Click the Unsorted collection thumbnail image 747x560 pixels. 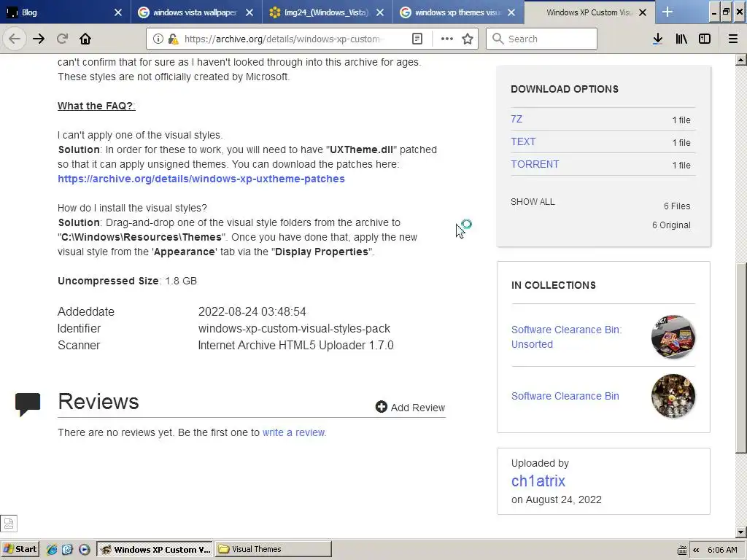(x=673, y=337)
